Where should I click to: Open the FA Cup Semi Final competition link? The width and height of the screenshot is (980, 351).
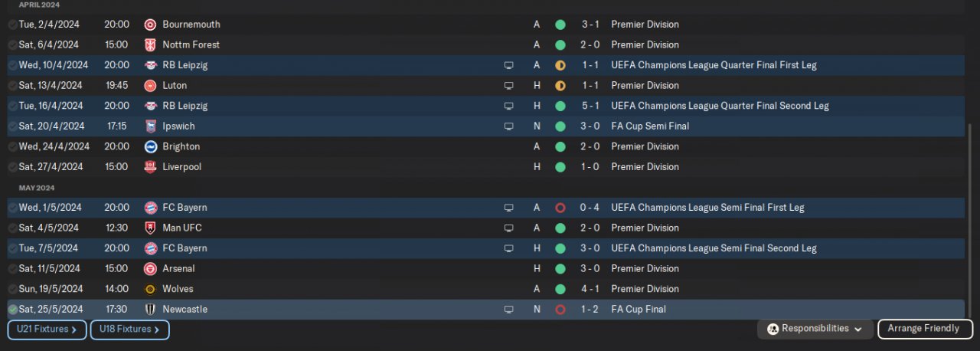click(650, 126)
